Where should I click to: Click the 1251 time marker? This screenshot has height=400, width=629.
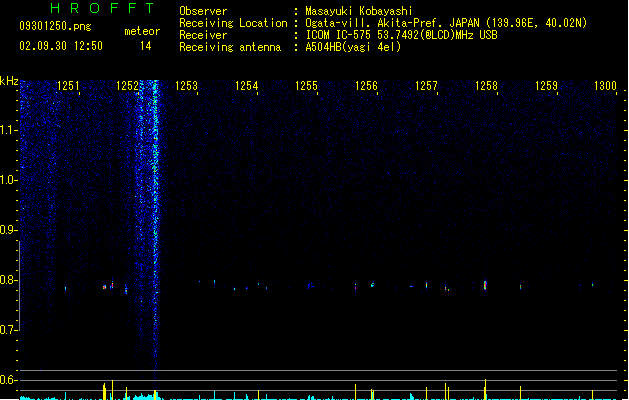pyautogui.click(x=68, y=86)
